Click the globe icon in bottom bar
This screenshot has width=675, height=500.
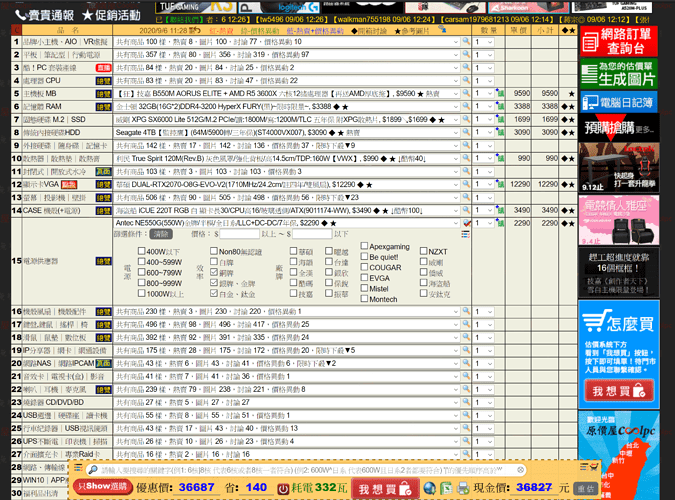click(x=429, y=488)
